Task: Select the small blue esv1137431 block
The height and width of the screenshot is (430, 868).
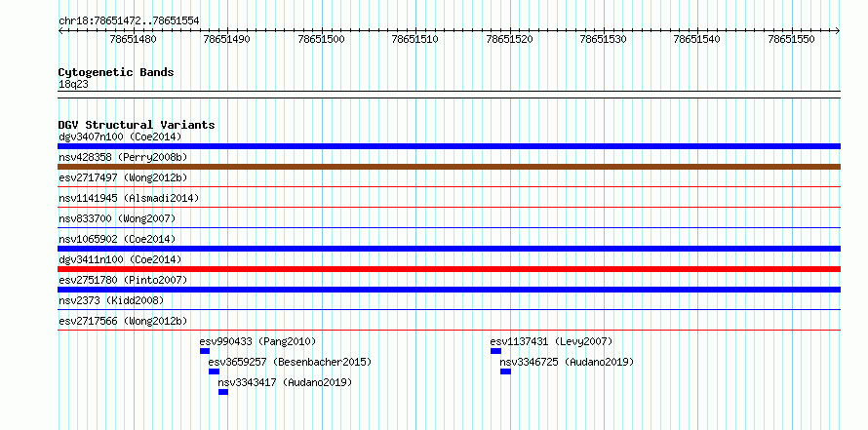Action: (x=495, y=351)
